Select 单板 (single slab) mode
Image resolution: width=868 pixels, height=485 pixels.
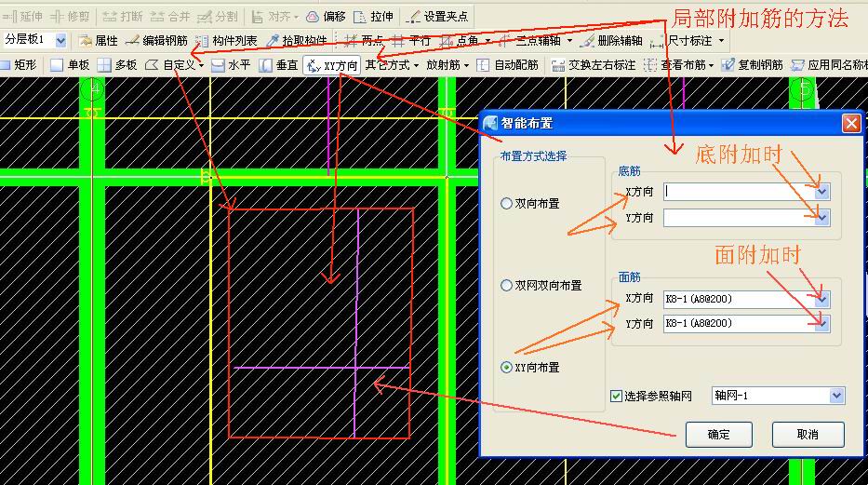click(70, 65)
